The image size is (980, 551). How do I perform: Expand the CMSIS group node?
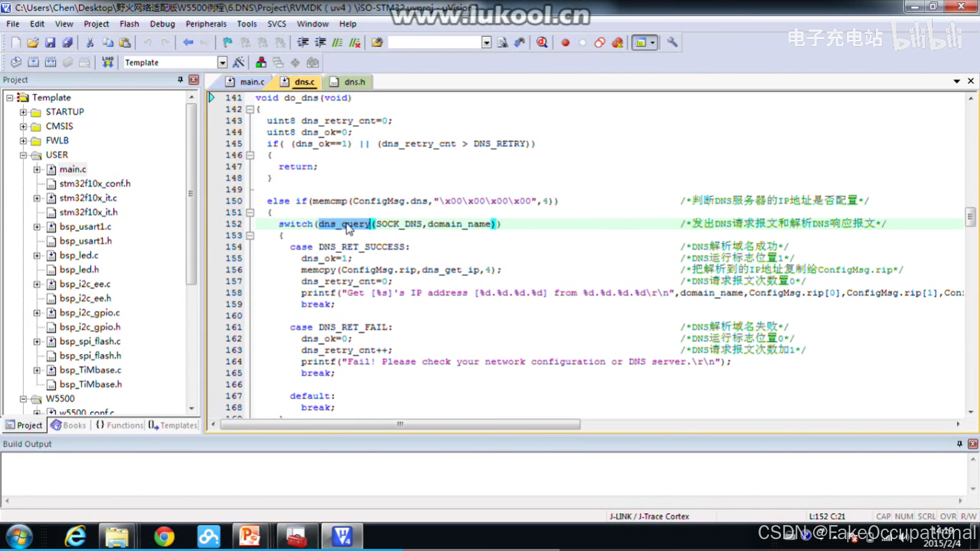23,126
